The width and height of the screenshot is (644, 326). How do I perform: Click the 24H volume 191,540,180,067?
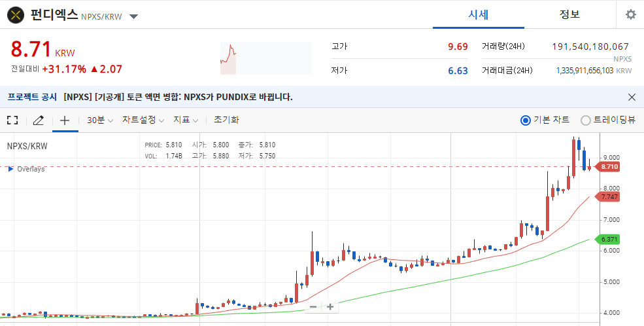click(590, 46)
